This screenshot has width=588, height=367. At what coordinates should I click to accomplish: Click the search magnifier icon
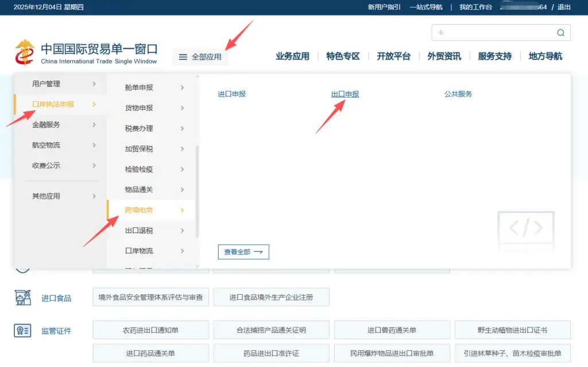(x=560, y=33)
